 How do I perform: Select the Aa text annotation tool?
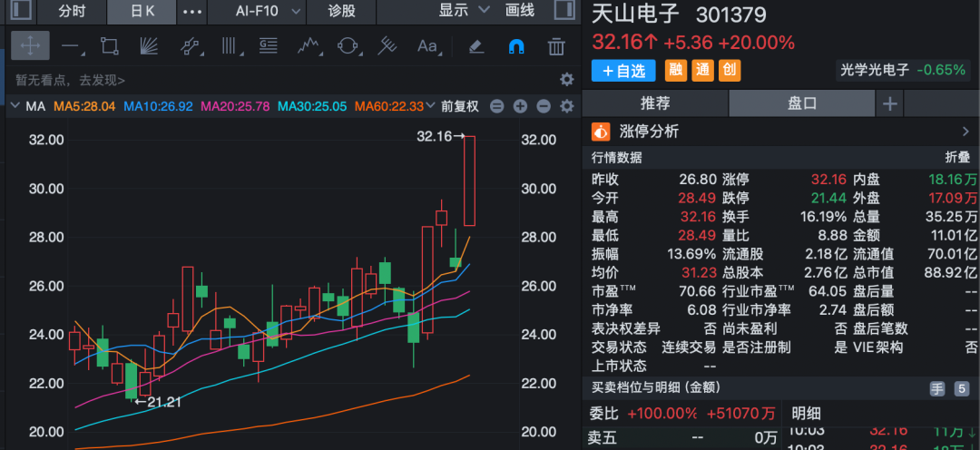427,45
